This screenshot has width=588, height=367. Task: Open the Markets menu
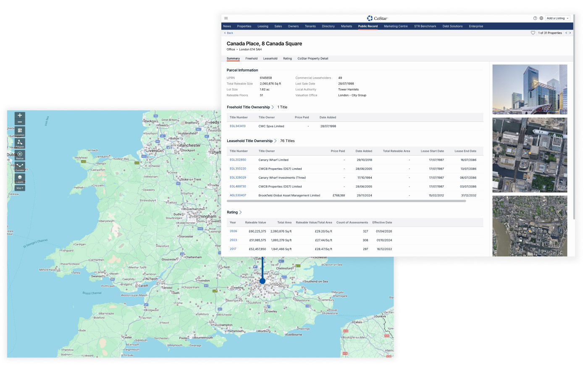(346, 26)
